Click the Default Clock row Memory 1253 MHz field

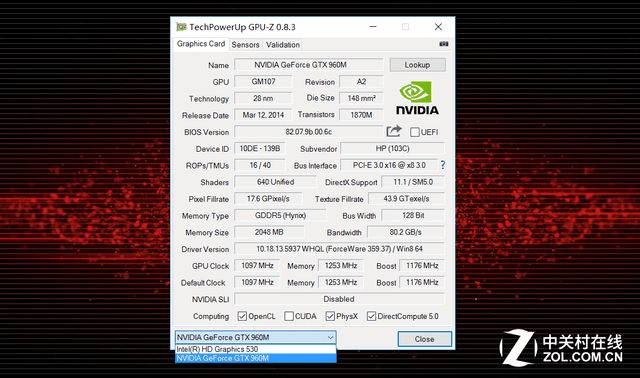340,282
